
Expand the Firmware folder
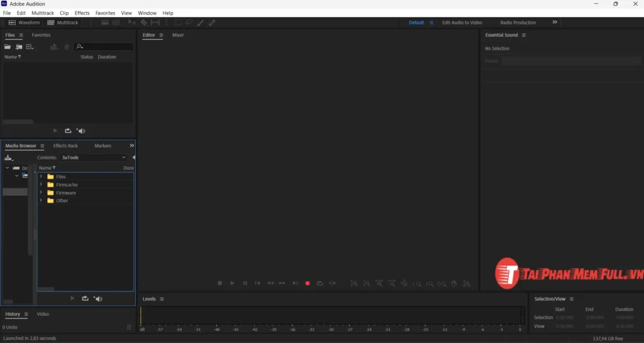(41, 192)
